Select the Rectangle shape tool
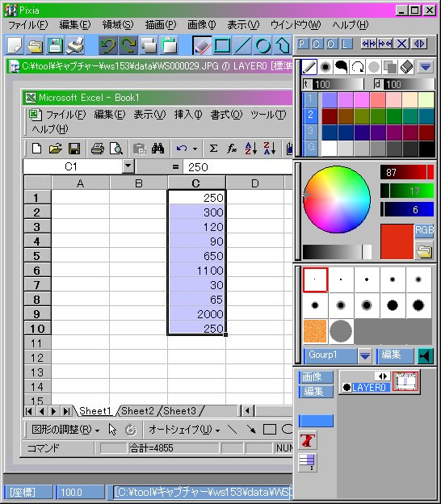This screenshot has width=441, height=504. click(x=222, y=45)
